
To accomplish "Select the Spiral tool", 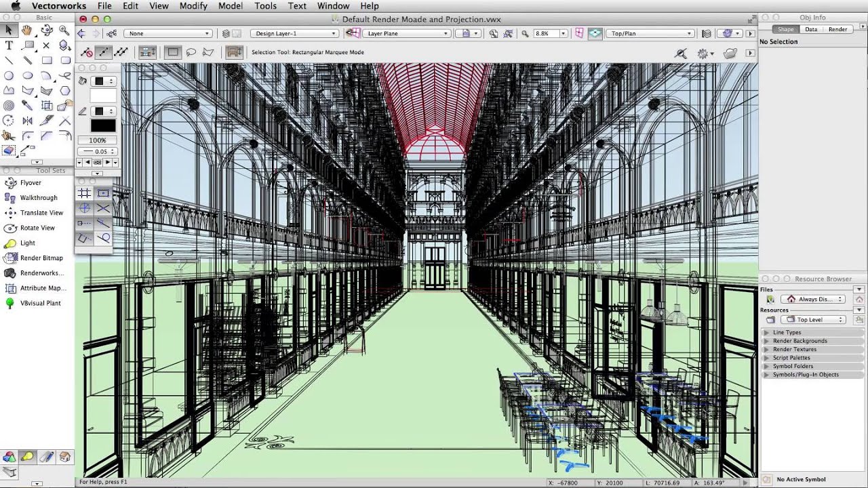I will click(x=9, y=105).
